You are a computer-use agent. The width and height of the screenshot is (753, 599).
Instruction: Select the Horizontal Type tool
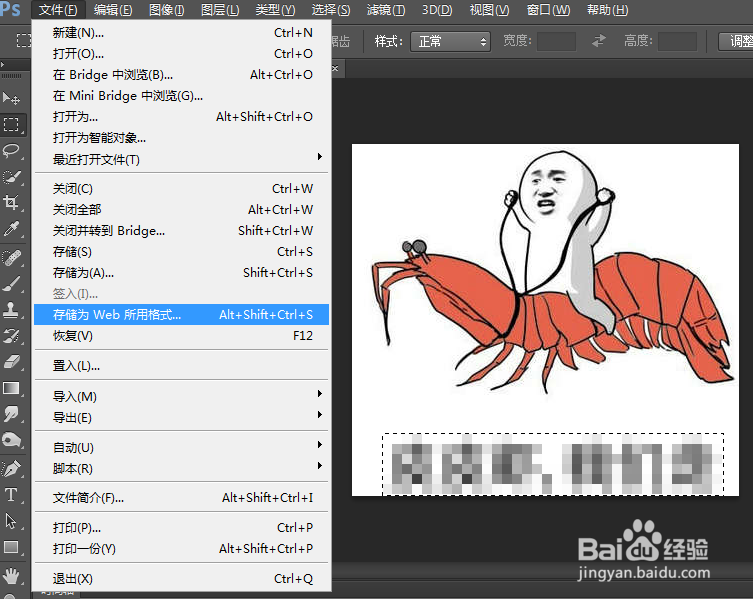click(x=12, y=495)
